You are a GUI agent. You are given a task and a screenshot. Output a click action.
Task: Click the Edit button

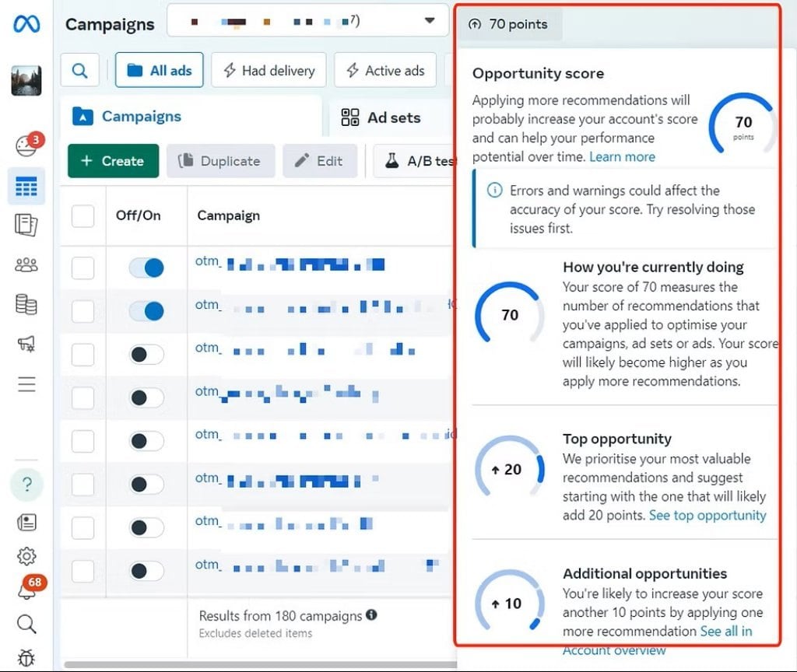click(x=320, y=161)
